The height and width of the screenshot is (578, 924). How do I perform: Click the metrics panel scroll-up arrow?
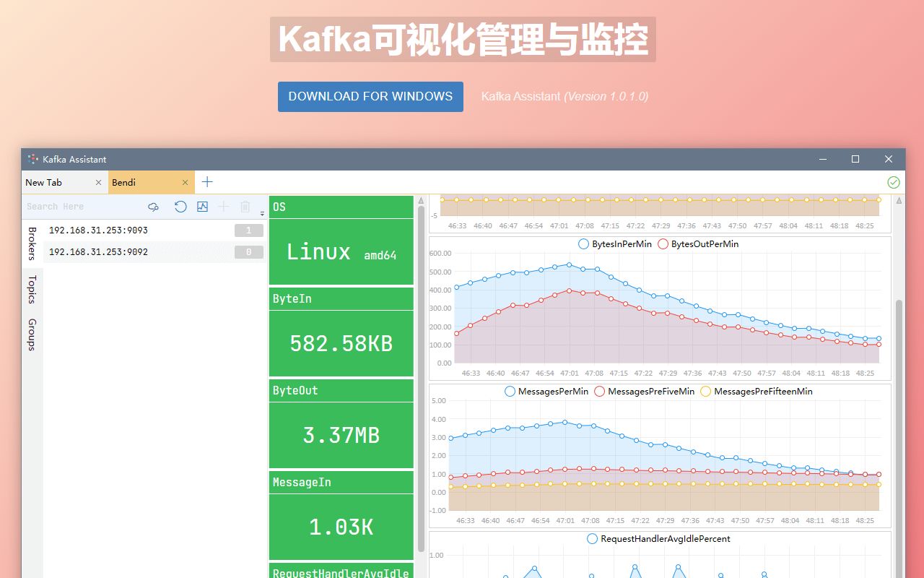[x=421, y=200]
